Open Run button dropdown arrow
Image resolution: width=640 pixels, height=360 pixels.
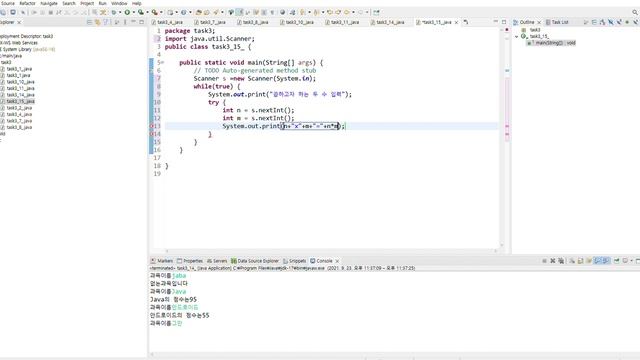click(133, 12)
